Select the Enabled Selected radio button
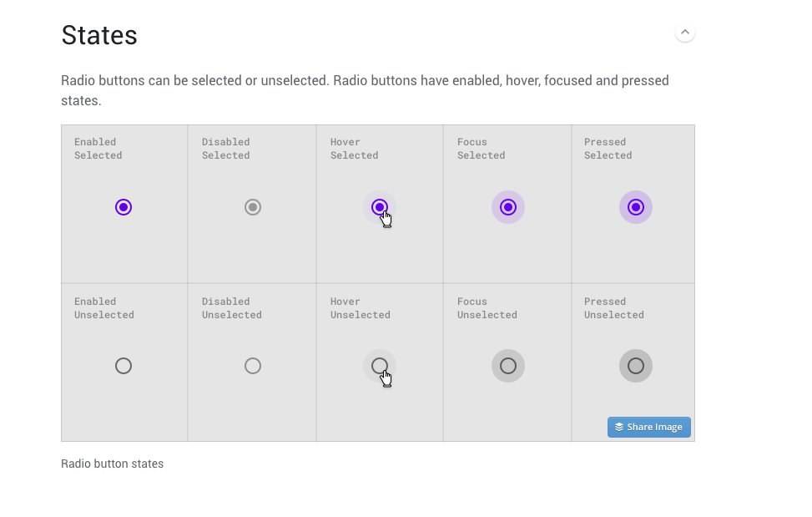812x517 pixels. coord(124,207)
